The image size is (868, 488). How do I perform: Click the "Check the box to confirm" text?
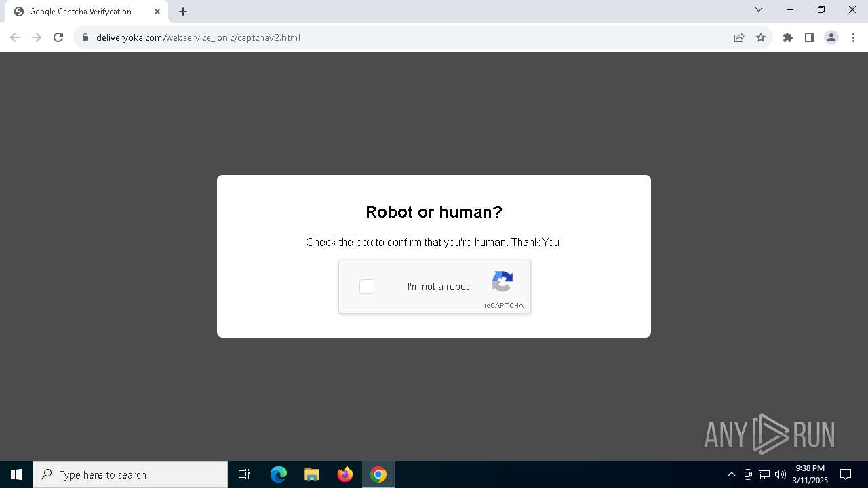coord(434,242)
